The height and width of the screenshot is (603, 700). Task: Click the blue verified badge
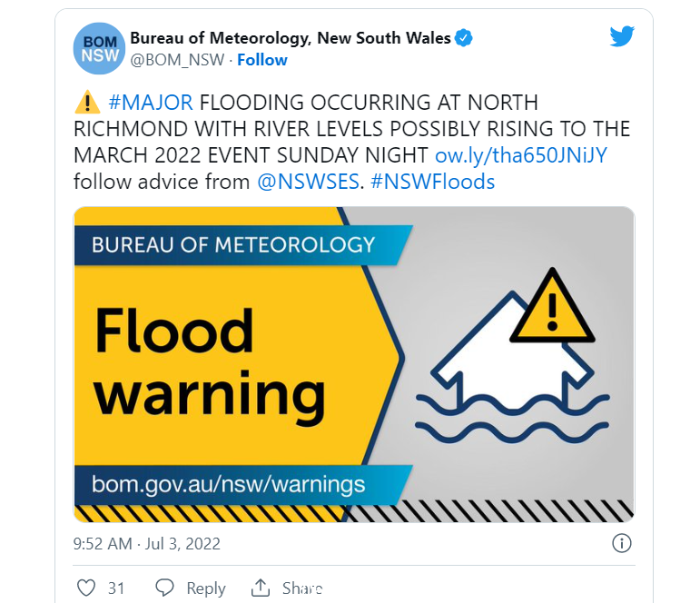tap(464, 38)
